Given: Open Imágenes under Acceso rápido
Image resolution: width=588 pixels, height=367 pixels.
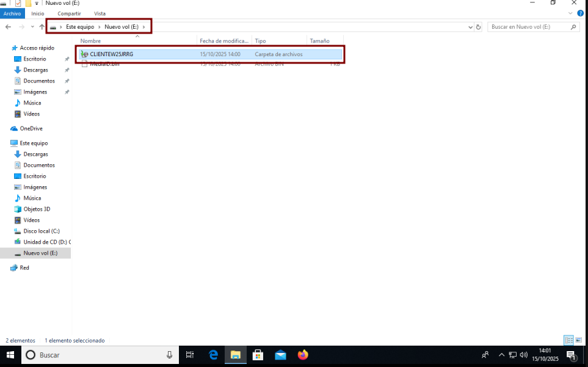Looking at the screenshot, I should (35, 92).
